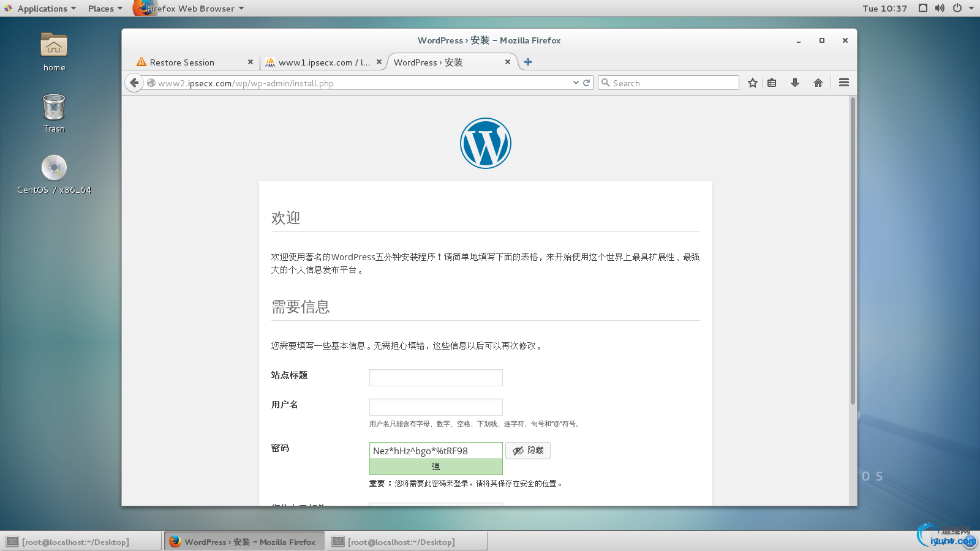Image resolution: width=980 pixels, height=551 pixels.
Task: Click the green 强 password strength indicator
Action: pyautogui.click(x=436, y=467)
